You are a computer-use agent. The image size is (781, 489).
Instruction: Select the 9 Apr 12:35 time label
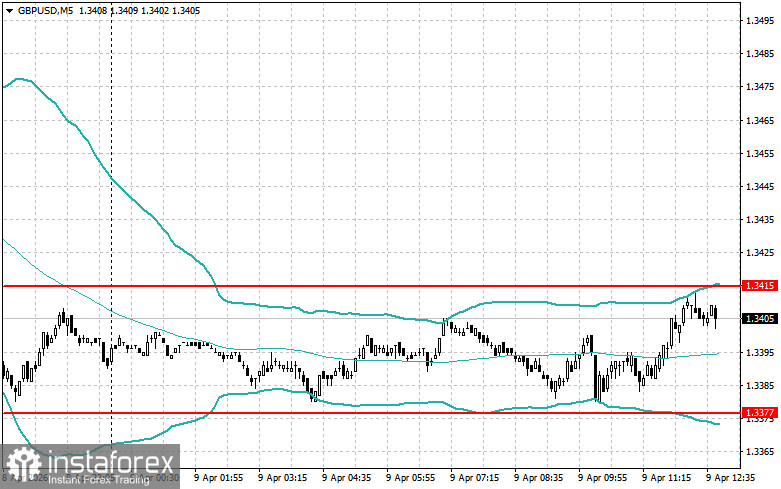730,478
